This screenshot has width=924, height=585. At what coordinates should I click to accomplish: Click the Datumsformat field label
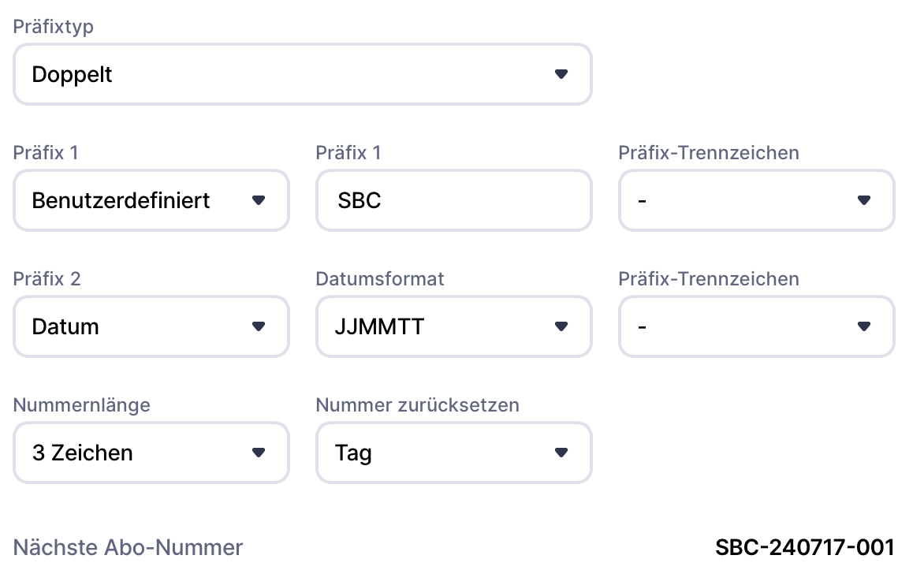tap(380, 278)
